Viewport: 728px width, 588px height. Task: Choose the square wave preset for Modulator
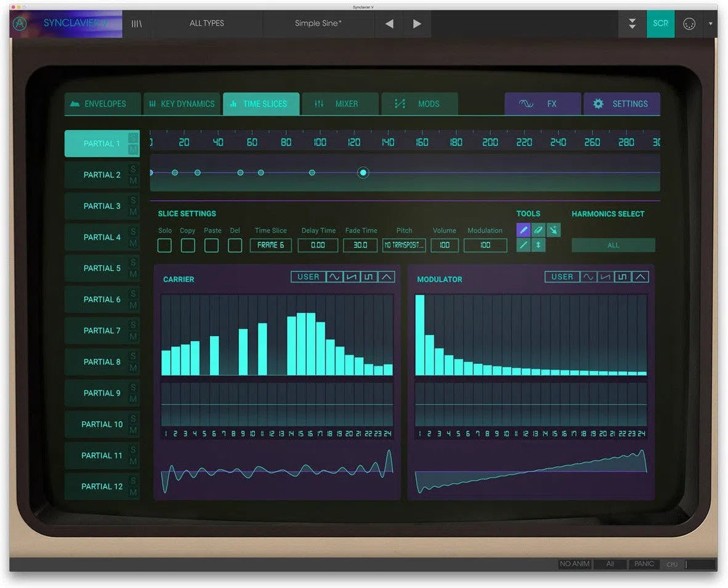click(623, 276)
